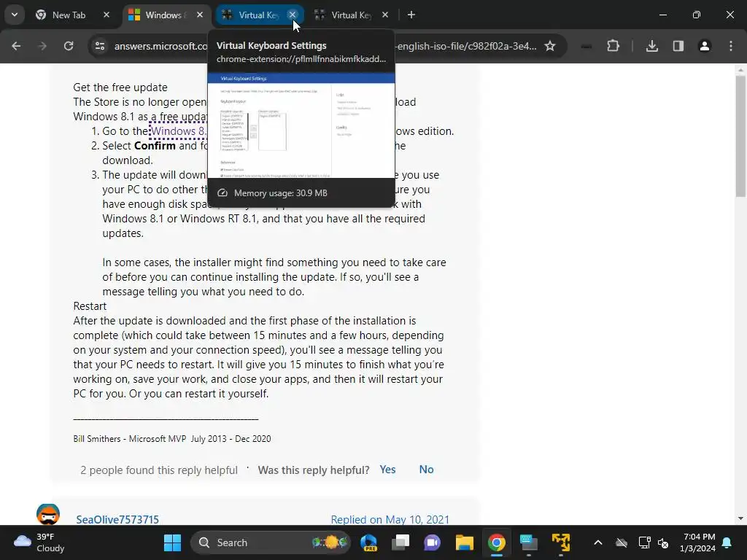Launch Edge Preview from the taskbar
Image resolution: width=747 pixels, height=560 pixels.
tap(368, 542)
